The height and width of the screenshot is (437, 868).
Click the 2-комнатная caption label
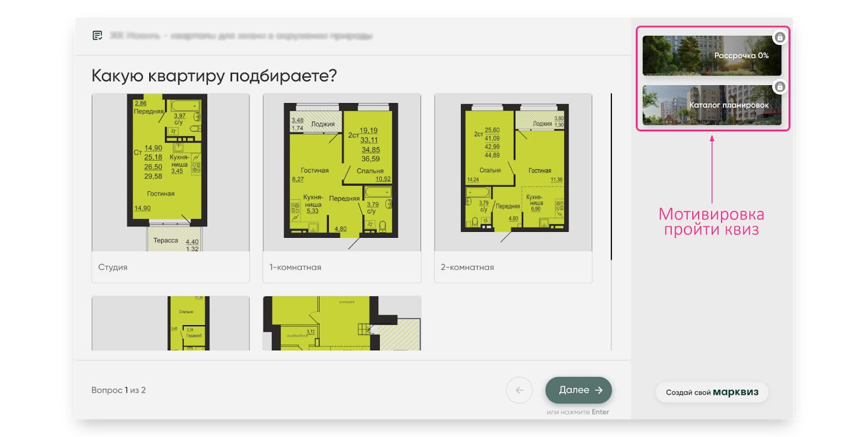pos(467,267)
